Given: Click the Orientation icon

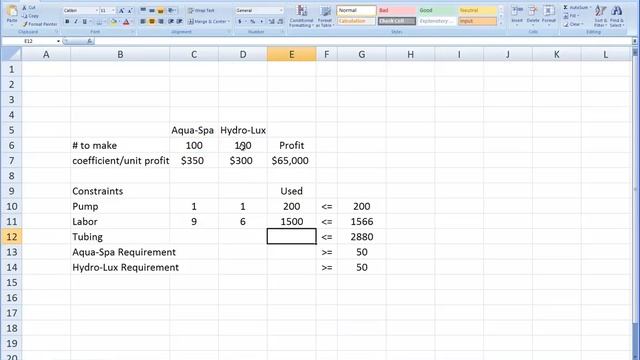Looking at the screenshot, I should (171, 10).
